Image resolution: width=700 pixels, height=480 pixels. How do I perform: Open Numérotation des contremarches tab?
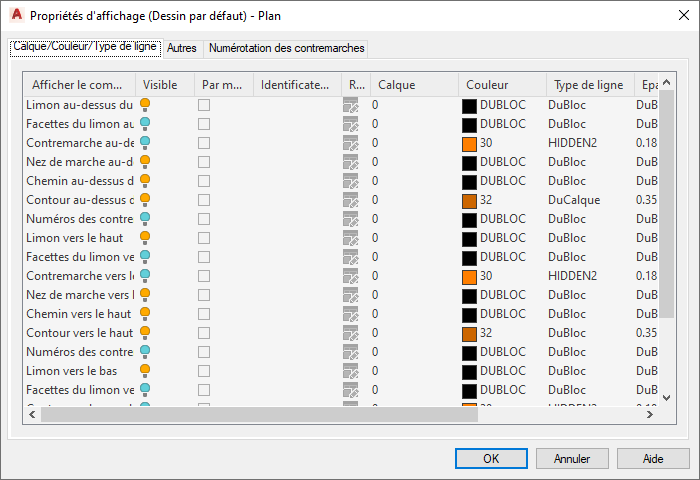pyautogui.click(x=287, y=48)
